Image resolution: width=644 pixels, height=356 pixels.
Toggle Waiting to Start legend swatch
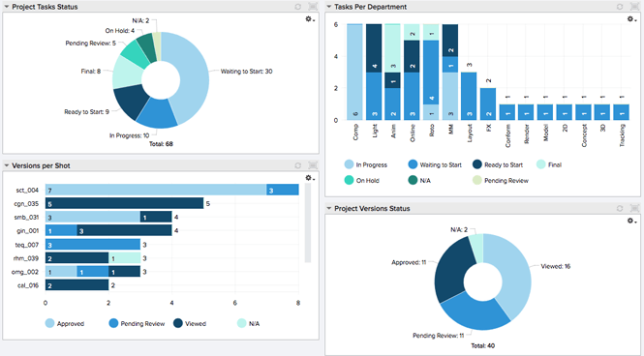click(x=413, y=164)
